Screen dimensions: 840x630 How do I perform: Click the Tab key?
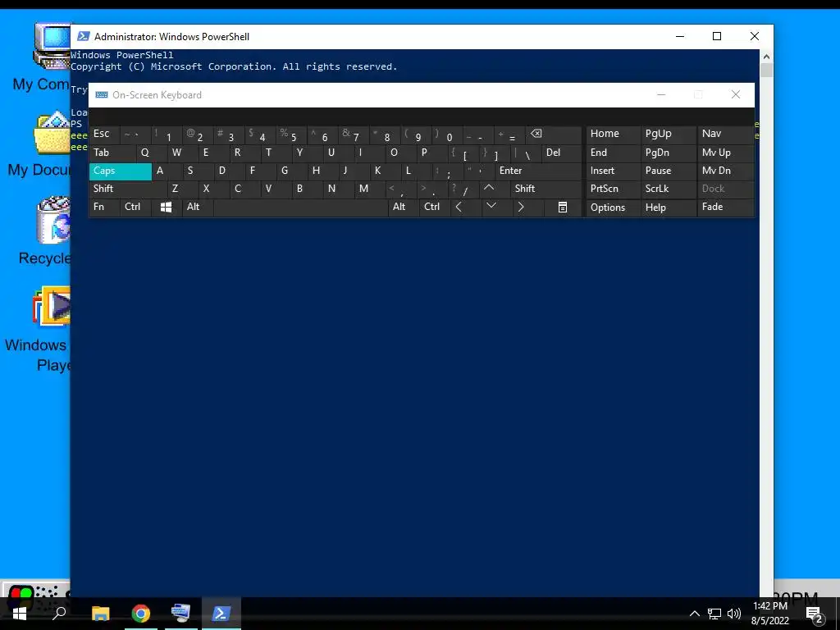tap(112, 153)
